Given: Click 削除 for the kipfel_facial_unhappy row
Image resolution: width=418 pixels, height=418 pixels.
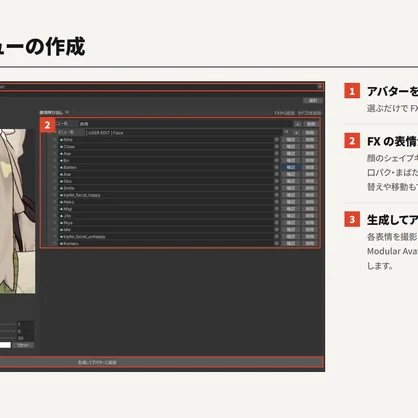Looking at the screenshot, I should pos(310,236).
